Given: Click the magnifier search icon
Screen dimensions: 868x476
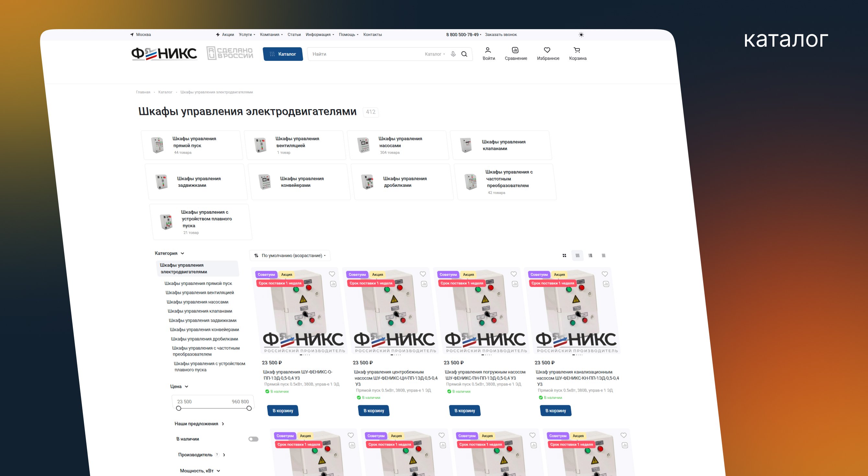Looking at the screenshot, I should [464, 54].
